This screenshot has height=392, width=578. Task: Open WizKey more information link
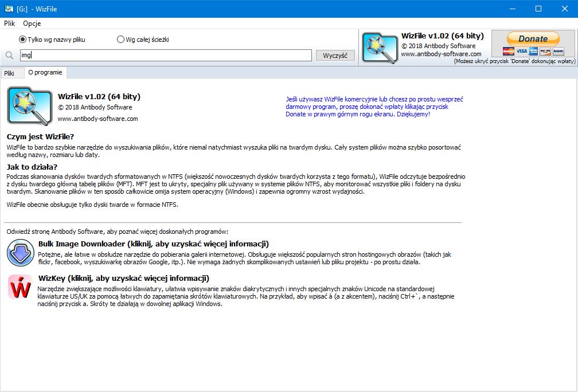tap(123, 278)
